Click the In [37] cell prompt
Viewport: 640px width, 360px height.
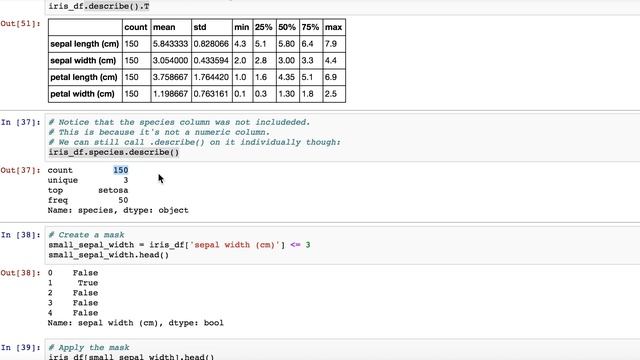click(20, 122)
